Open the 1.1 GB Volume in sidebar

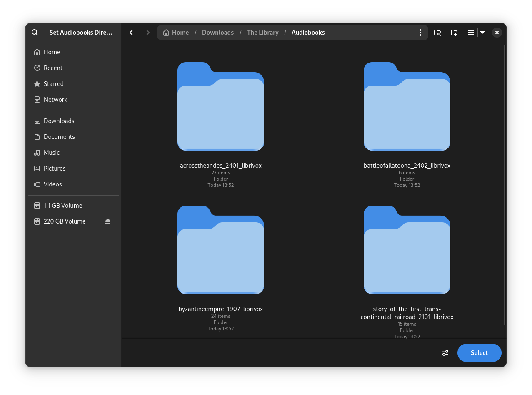pyautogui.click(x=62, y=206)
